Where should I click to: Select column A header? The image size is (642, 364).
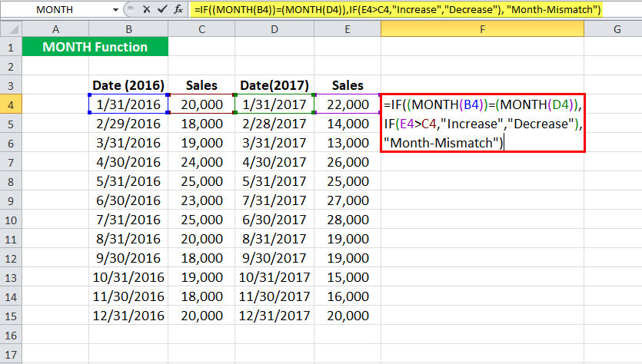(x=55, y=29)
